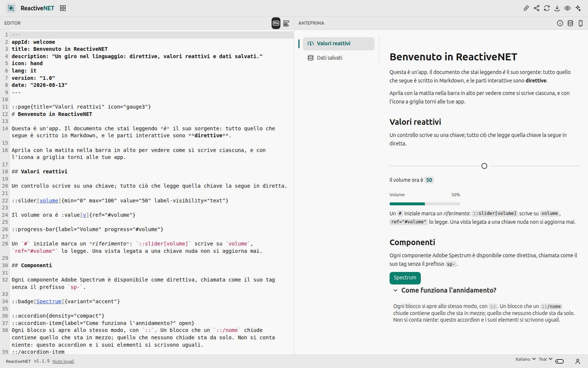Switch editor to form layout icon
The width and height of the screenshot is (588, 368).
tap(286, 23)
